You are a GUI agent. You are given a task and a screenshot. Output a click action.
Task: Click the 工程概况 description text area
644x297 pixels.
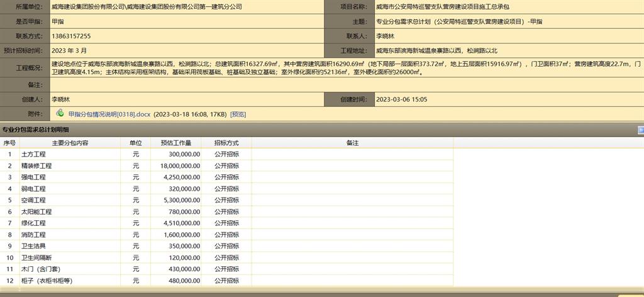(346, 68)
